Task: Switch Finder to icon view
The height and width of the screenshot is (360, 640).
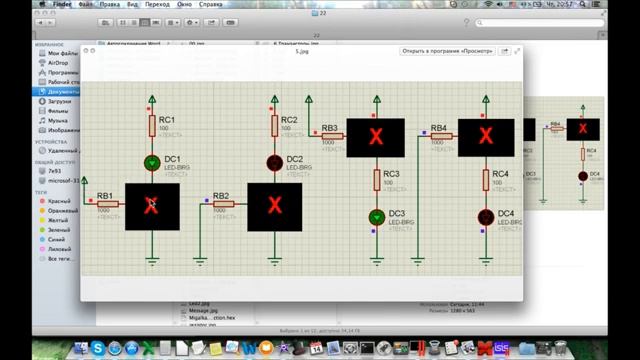Action: (x=122, y=23)
